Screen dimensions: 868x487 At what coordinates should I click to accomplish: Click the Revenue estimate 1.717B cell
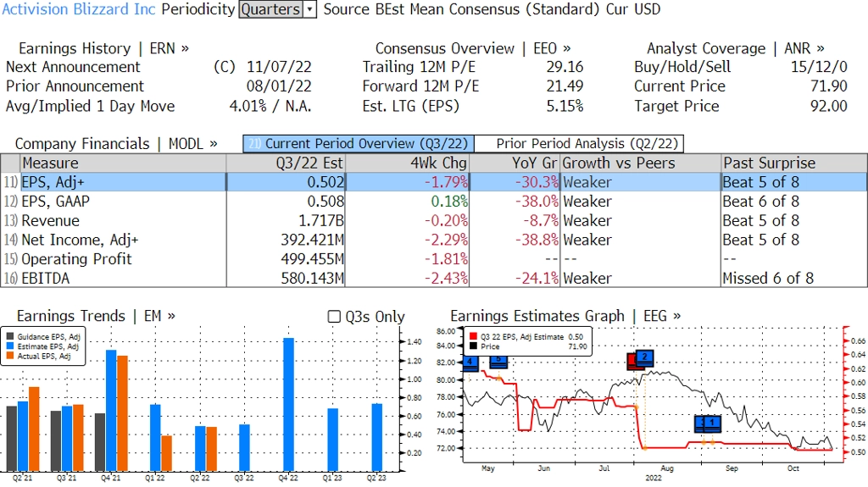pyautogui.click(x=286, y=221)
